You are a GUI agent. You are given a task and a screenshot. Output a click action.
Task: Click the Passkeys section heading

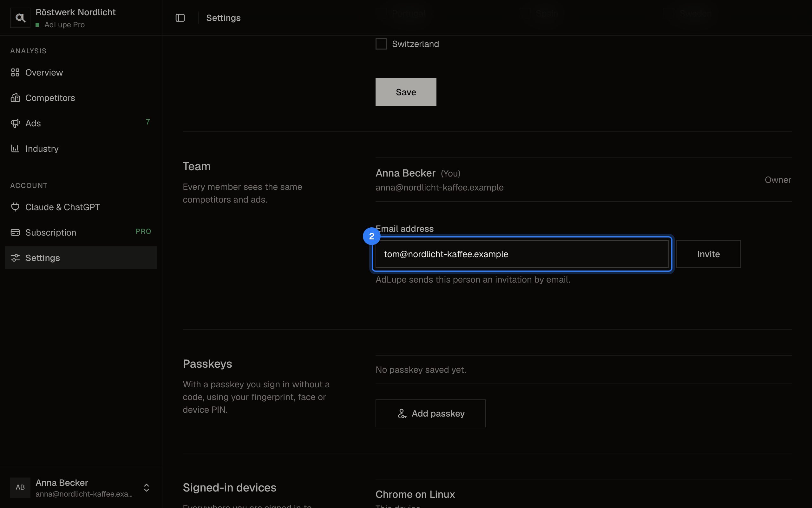click(207, 364)
